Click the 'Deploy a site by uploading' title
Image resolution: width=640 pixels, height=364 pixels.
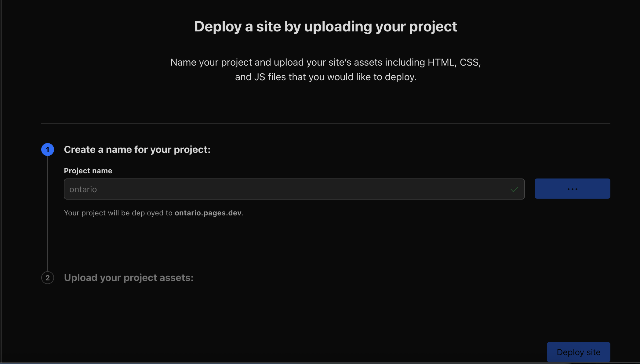(x=325, y=27)
